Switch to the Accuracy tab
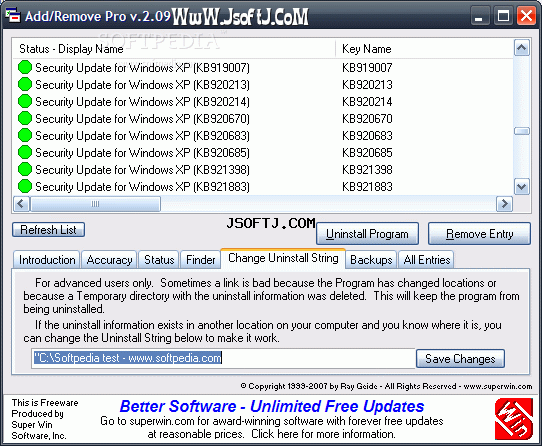Viewport: 542px width, 446px height. point(109,260)
